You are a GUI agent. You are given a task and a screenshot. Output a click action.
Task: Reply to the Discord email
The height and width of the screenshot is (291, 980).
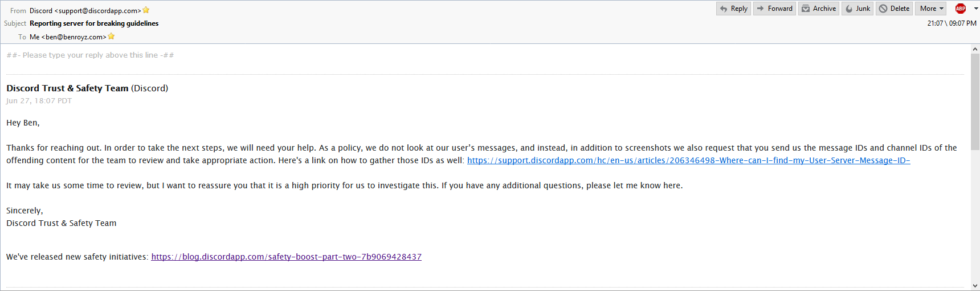pos(733,9)
